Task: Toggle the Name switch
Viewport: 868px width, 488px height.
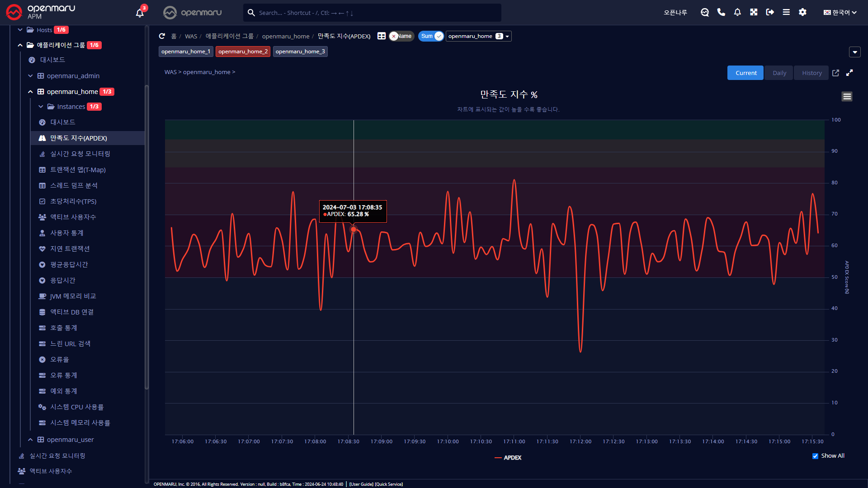Action: point(401,36)
